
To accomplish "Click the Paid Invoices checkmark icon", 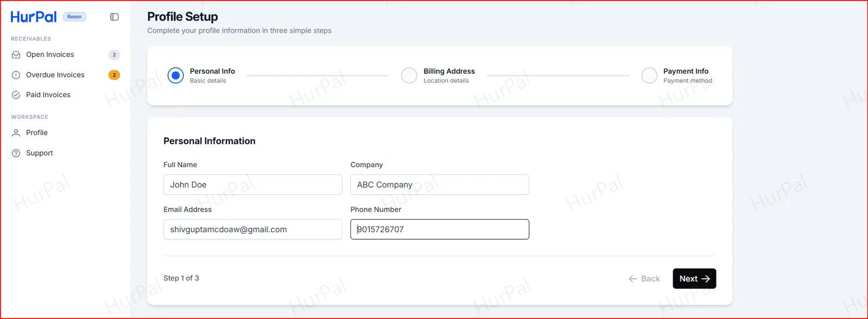I will click(16, 95).
